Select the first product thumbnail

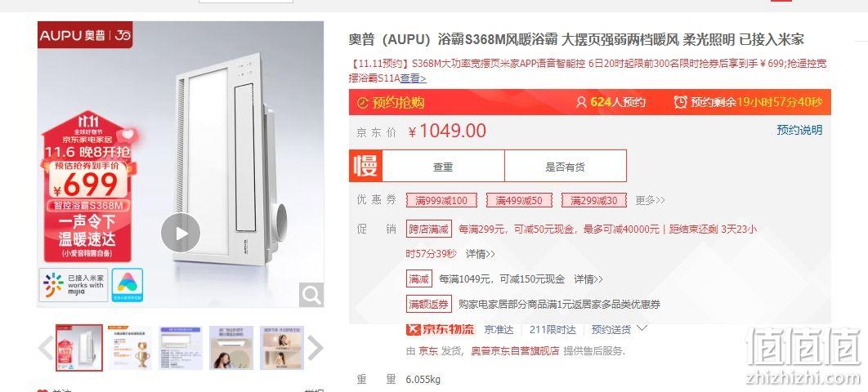click(x=79, y=348)
